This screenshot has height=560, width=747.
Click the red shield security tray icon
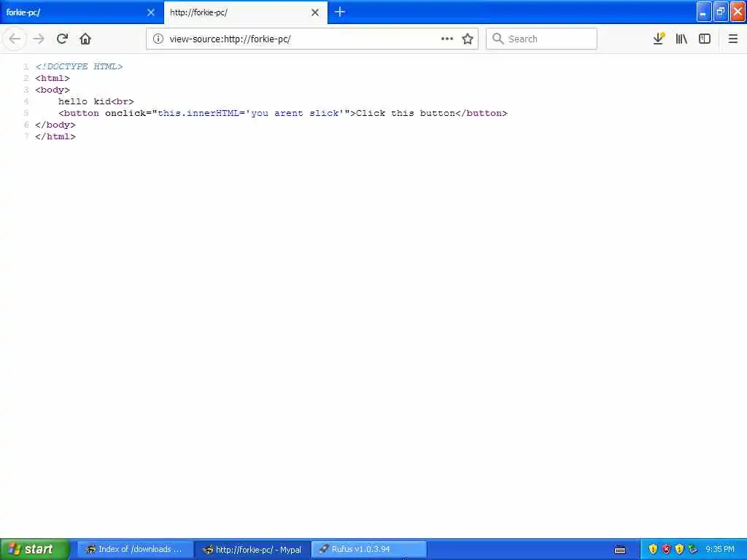coord(666,549)
